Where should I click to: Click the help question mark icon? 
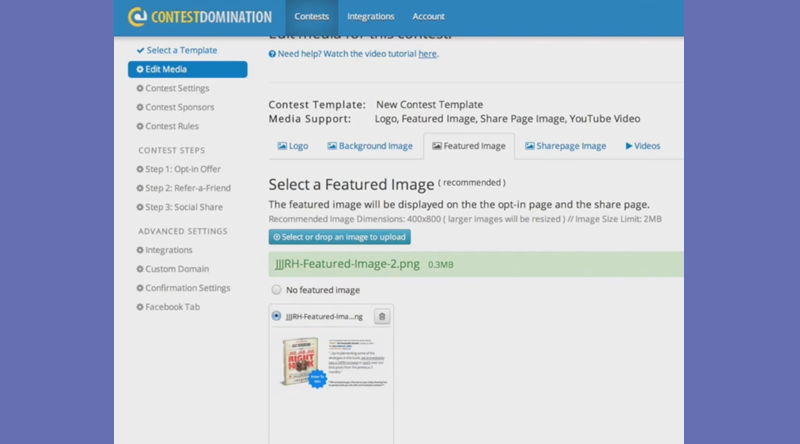pyautogui.click(x=272, y=54)
